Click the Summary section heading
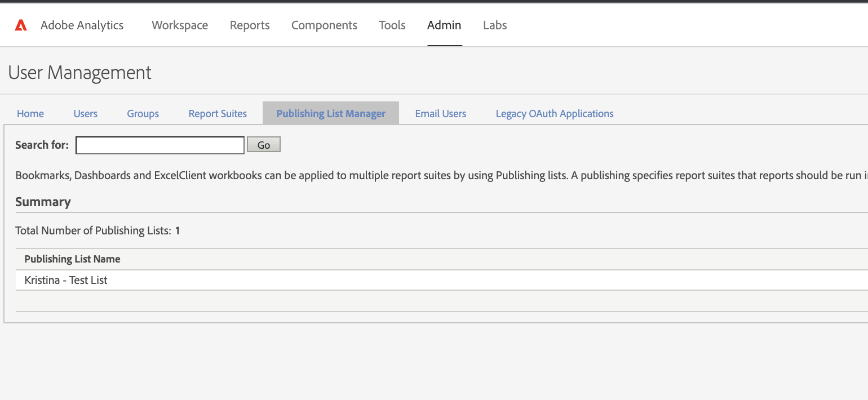Viewport: 868px width, 400px height. point(43,202)
